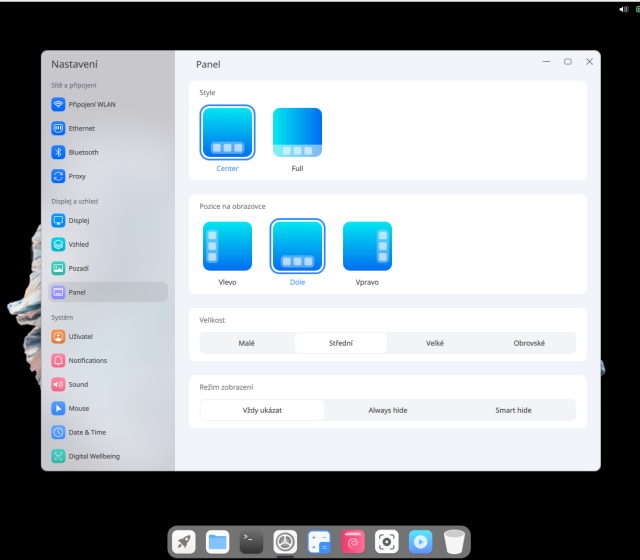
Task: Open Notifications settings
Action: point(87,360)
